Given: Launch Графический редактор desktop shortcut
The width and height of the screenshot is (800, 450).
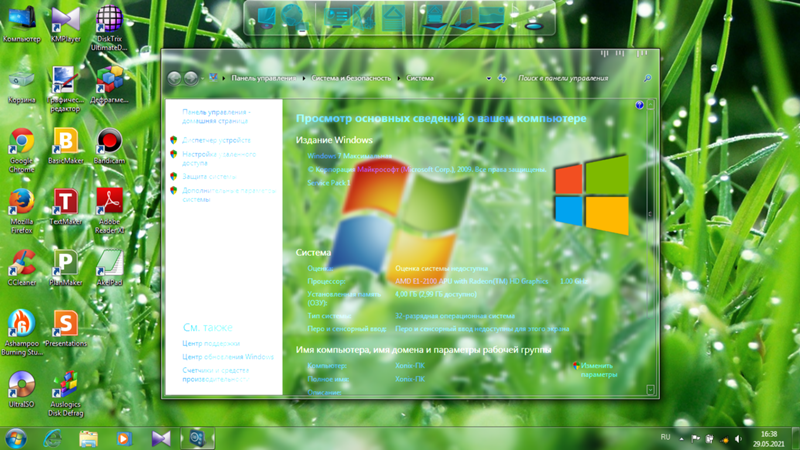Looking at the screenshot, I should click(x=65, y=89).
